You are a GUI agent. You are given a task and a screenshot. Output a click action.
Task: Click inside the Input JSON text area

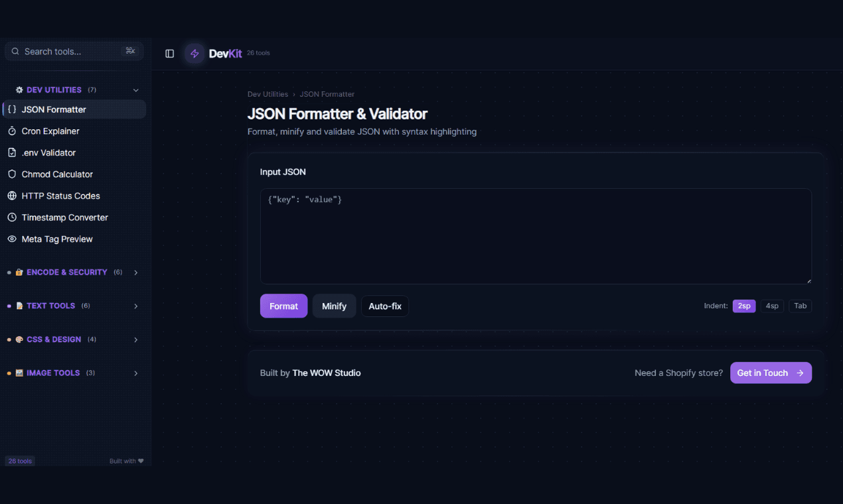pos(535,235)
